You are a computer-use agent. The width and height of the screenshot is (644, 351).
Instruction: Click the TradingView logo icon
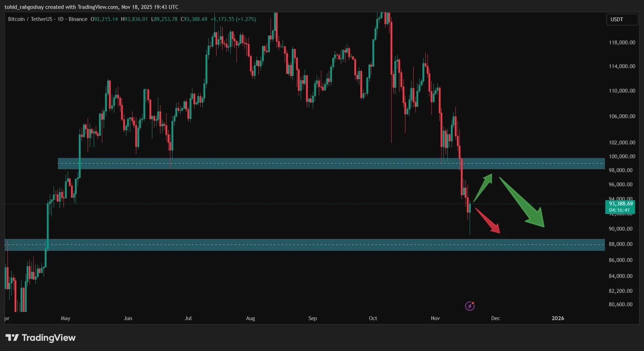coord(12,338)
